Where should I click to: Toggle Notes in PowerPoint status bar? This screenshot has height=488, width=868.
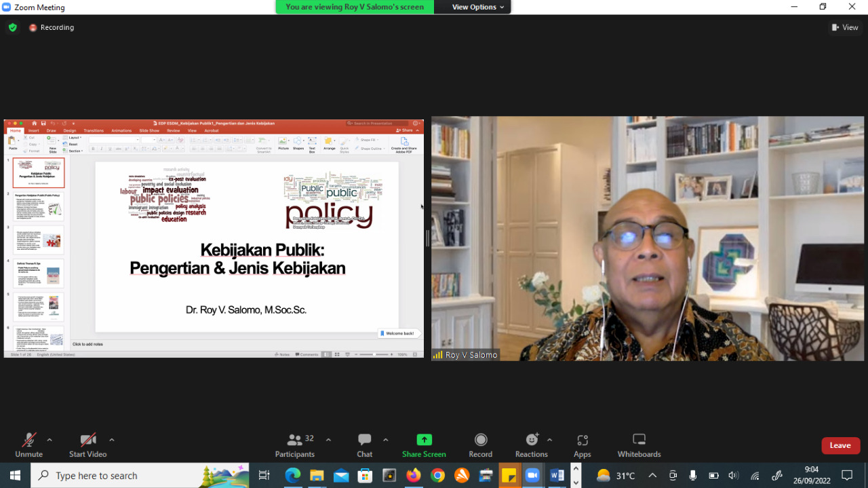click(x=283, y=354)
